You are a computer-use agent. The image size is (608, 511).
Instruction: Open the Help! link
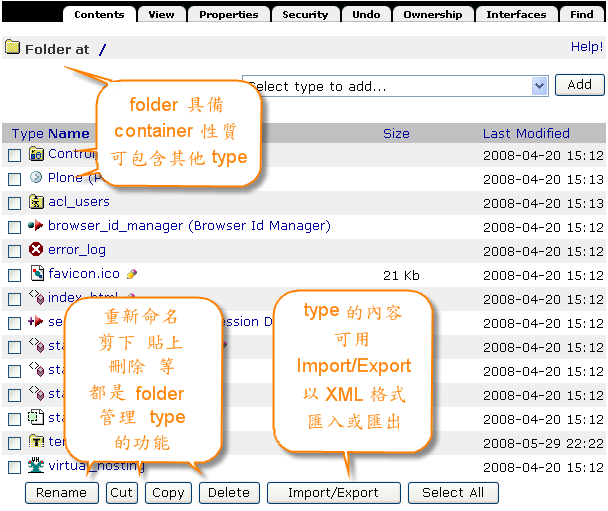click(x=587, y=47)
